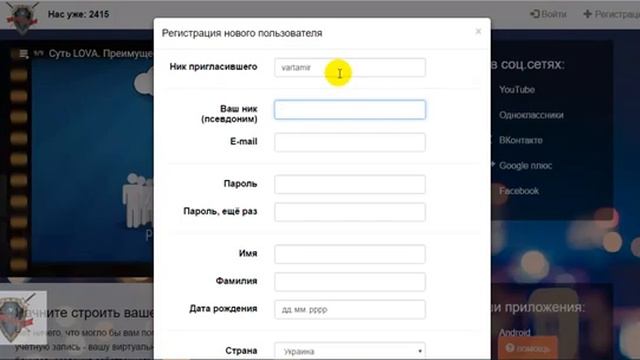Open the Страна country dropdown
The height and width of the screenshot is (360, 640).
coord(350,351)
